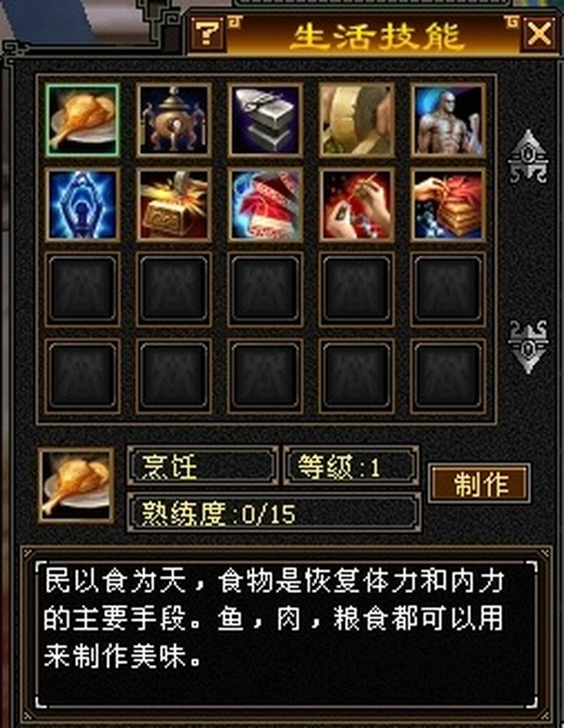The width and height of the screenshot is (564, 728).
Task: Select the hands sewing needle skill icon
Action: click(357, 205)
